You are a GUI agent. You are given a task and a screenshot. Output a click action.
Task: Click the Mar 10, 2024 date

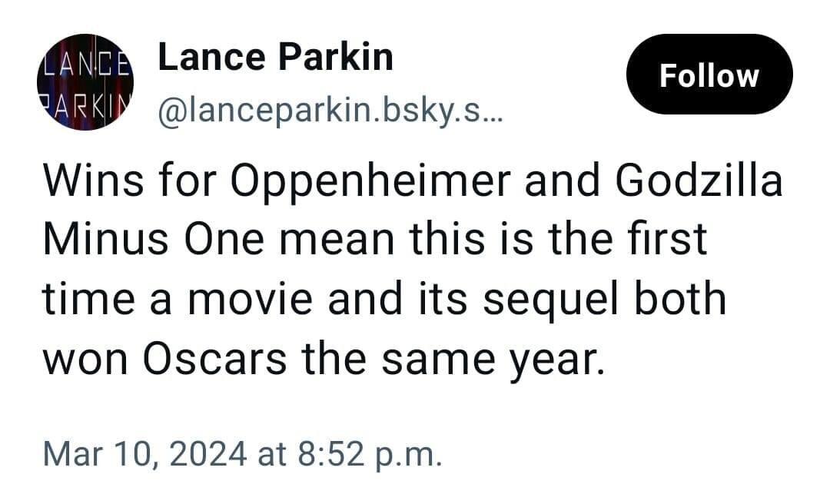click(x=146, y=453)
